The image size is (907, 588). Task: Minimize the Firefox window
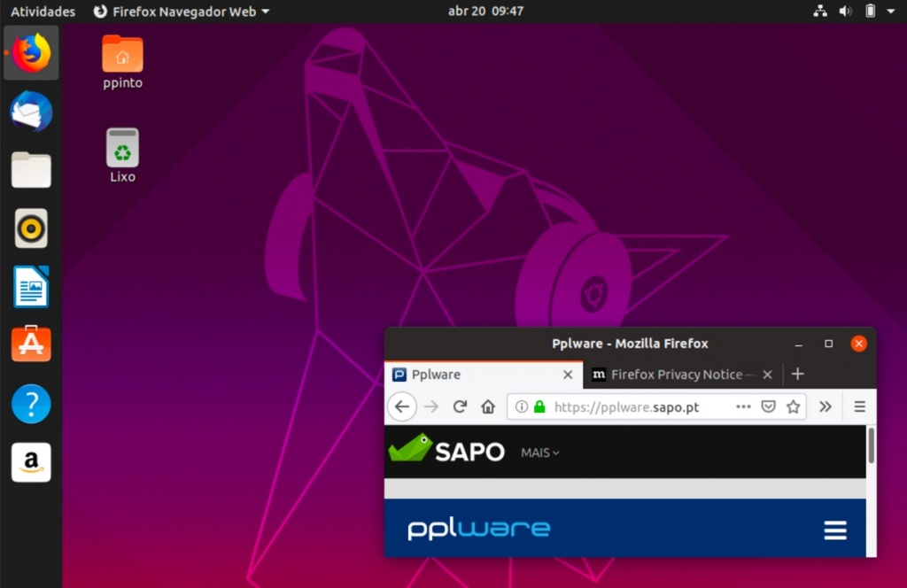(798, 344)
